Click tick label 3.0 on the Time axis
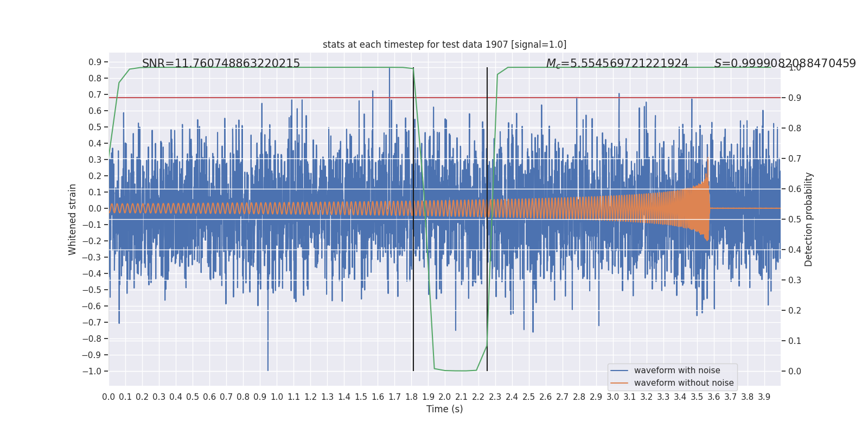This screenshot has width=868, height=434. (613, 397)
